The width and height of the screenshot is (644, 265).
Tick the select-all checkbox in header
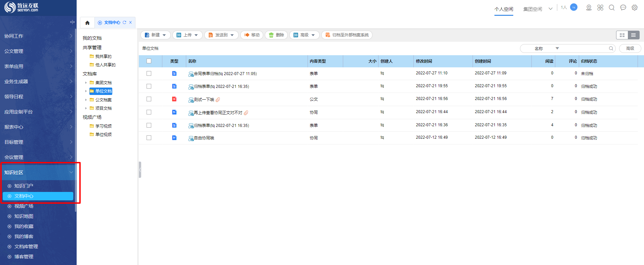click(149, 61)
